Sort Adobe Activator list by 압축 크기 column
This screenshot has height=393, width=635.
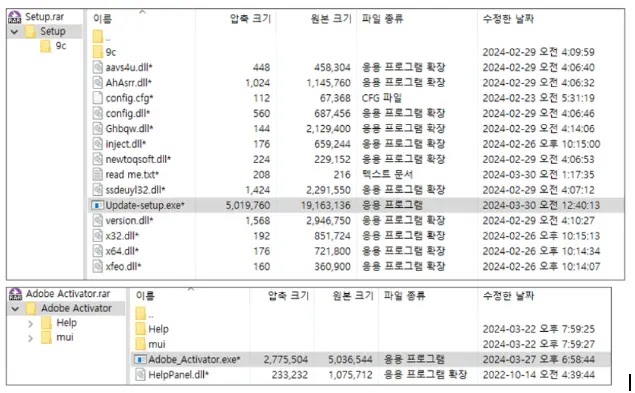pyautogui.click(x=288, y=296)
